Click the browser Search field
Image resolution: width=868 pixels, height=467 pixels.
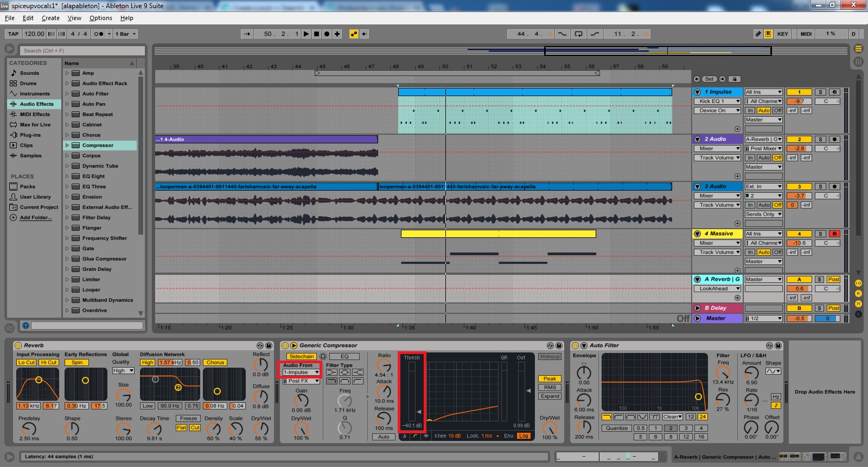82,51
